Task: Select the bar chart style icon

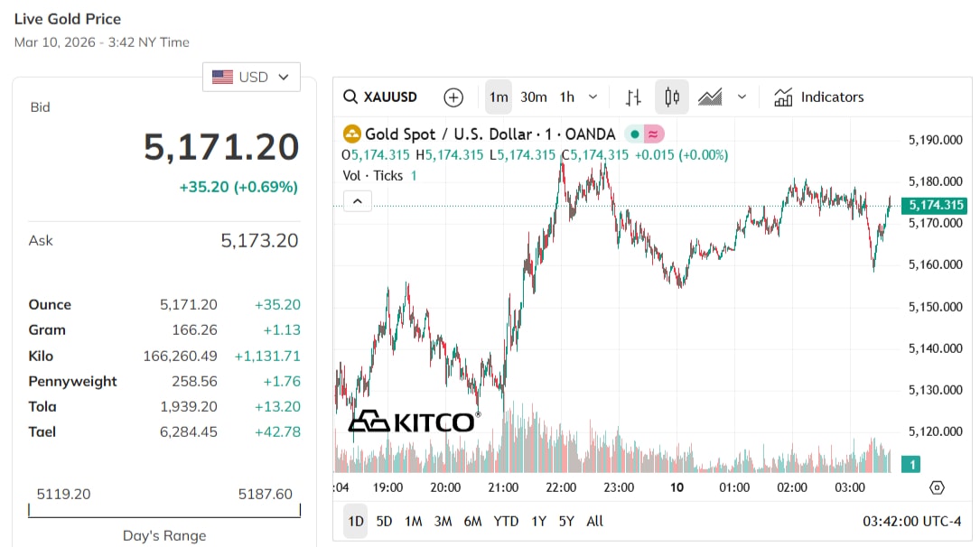Action: coord(634,97)
